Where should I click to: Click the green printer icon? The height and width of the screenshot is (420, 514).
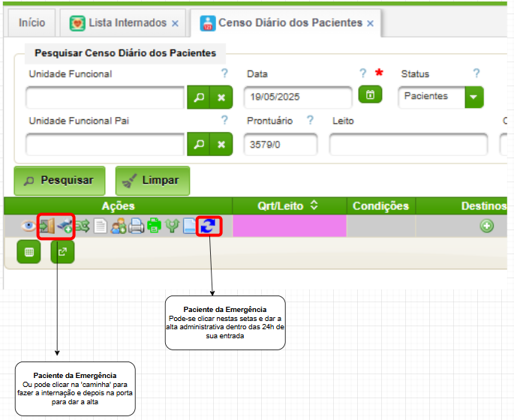(155, 226)
